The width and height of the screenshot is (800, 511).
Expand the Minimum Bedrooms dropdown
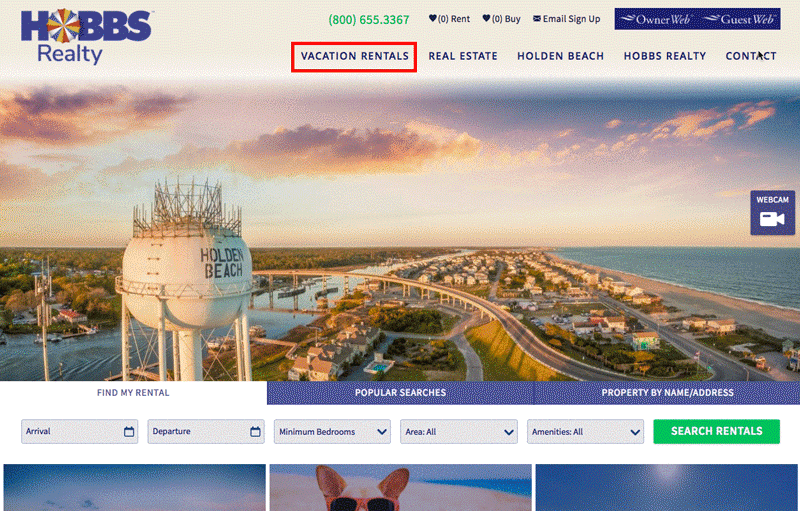(332, 431)
